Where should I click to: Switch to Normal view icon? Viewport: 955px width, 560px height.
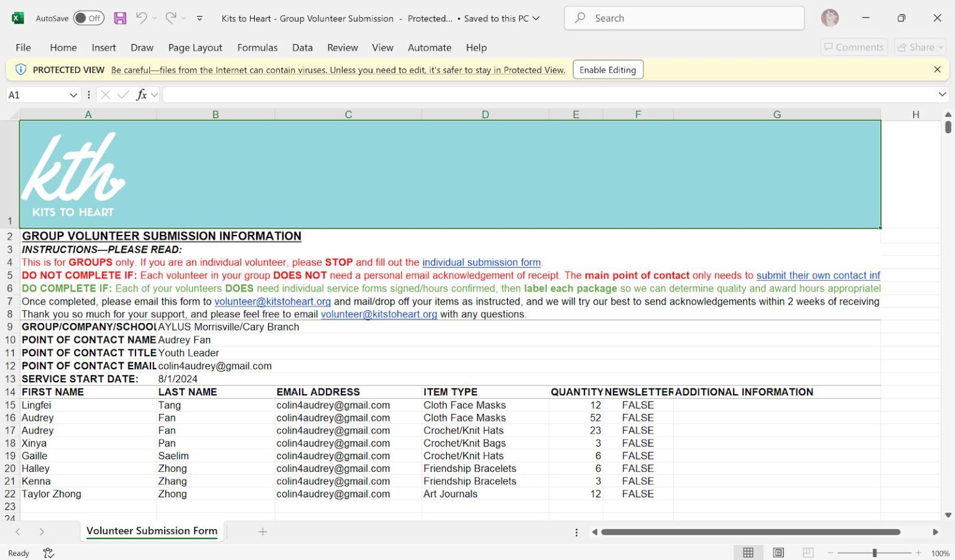coord(748,553)
